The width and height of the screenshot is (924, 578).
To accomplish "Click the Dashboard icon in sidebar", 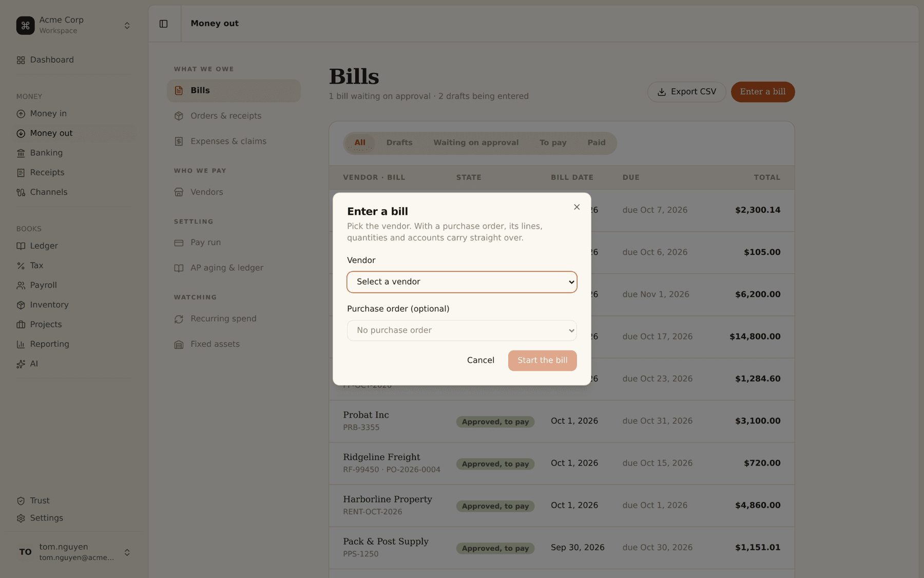I will (x=21, y=60).
